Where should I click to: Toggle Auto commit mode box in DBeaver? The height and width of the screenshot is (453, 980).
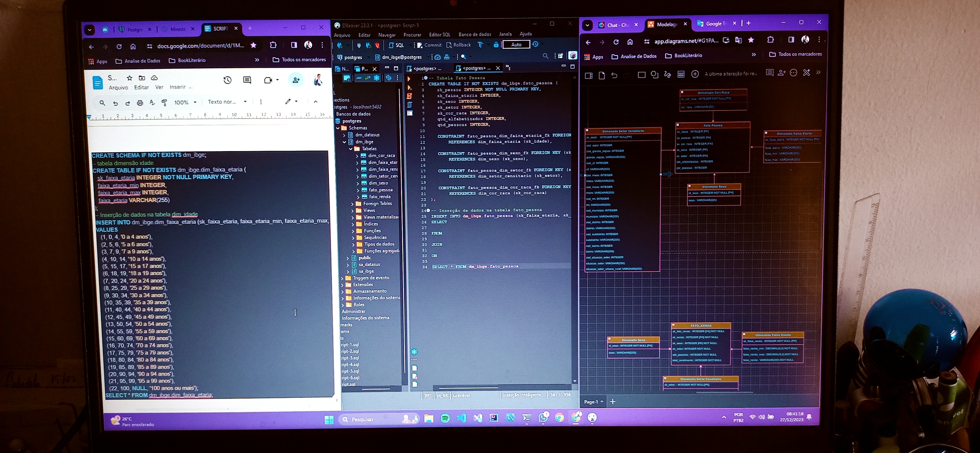click(x=516, y=45)
